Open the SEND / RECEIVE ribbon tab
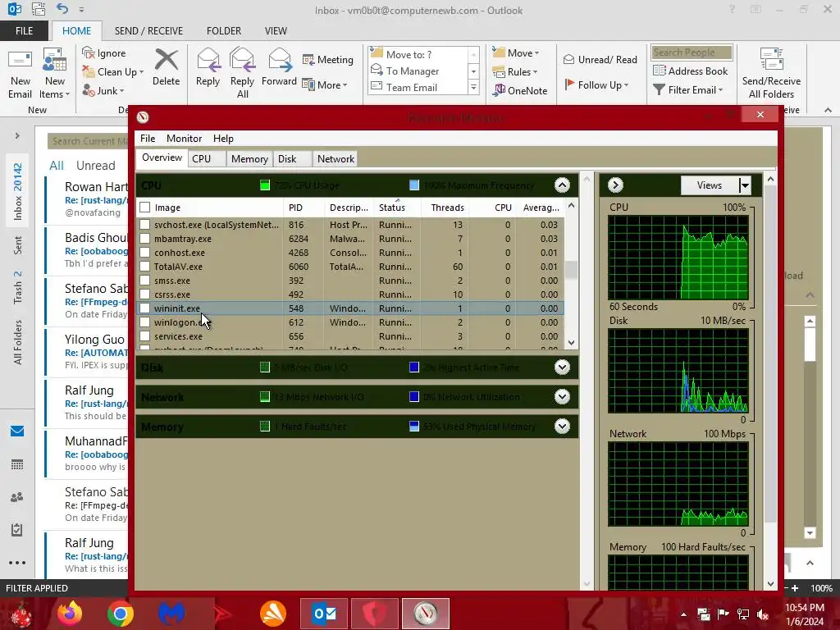 pyautogui.click(x=148, y=31)
